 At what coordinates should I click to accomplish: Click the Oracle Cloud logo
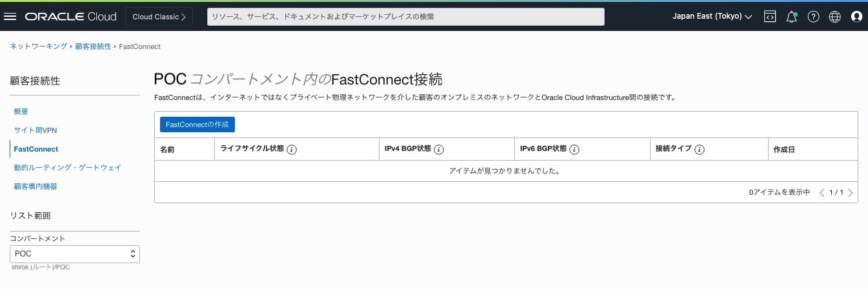(71, 17)
